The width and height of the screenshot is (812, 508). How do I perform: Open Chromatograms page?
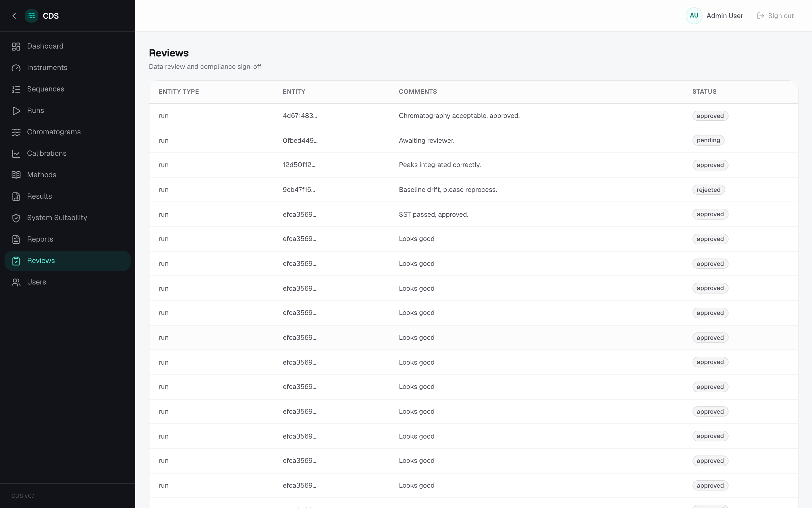[x=67, y=132]
